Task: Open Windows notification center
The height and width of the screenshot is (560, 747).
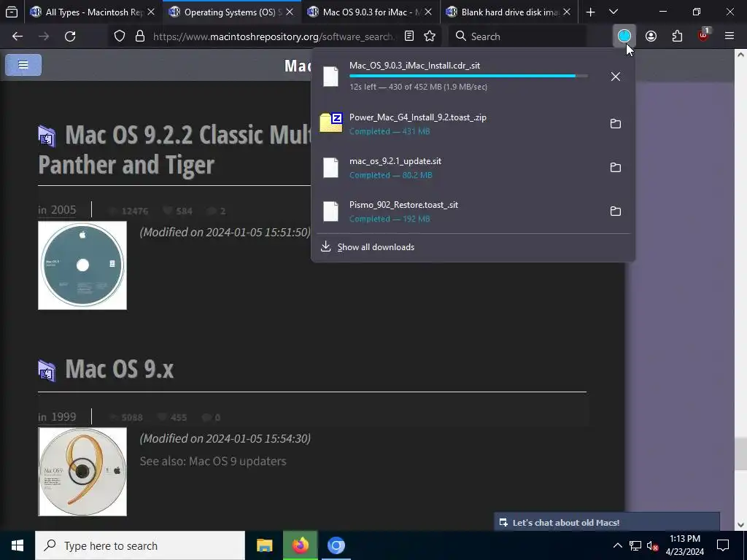Action: [x=723, y=545]
